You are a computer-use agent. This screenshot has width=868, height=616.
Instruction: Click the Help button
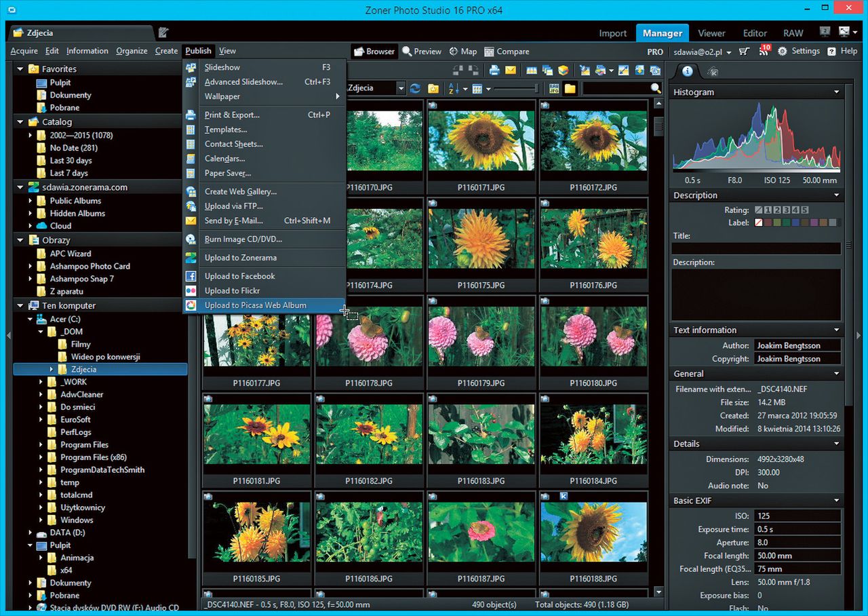pos(843,51)
